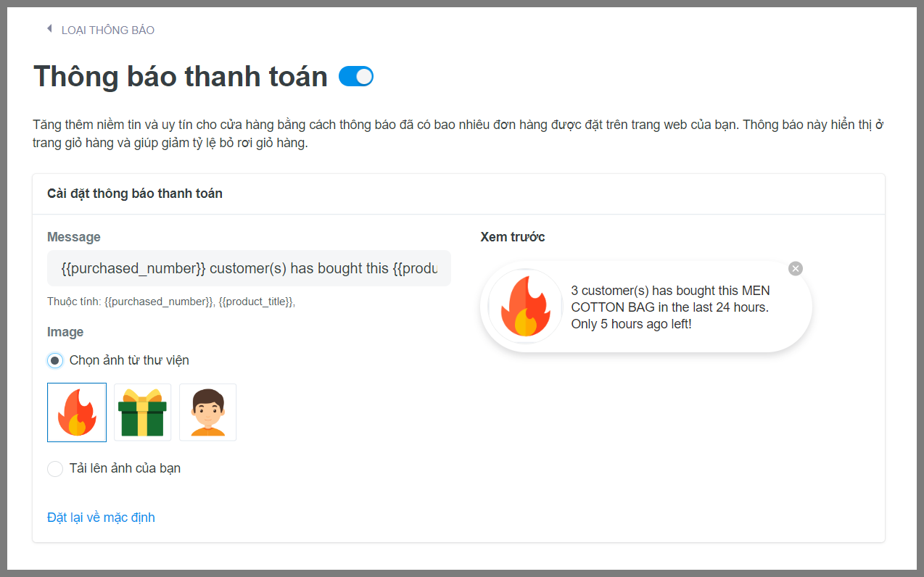
Task: Click the Cài đặt thông báo thanh toán card header
Action: 135,194
